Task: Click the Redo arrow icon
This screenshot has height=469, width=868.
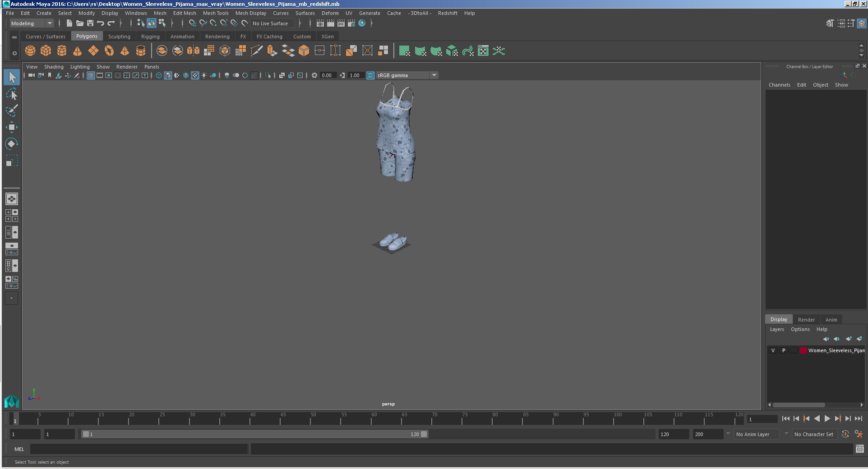Action: 111,23
